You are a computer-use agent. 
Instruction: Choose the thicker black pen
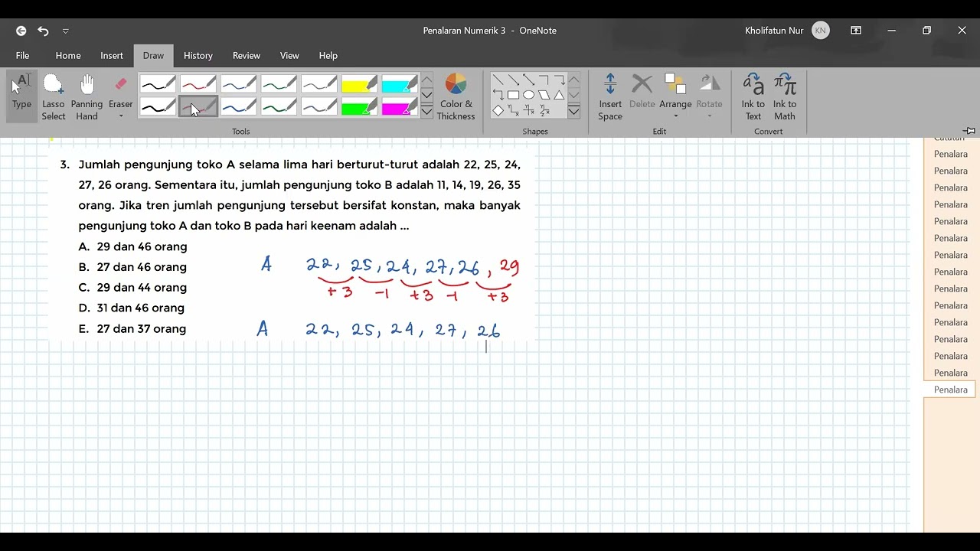pos(158,107)
